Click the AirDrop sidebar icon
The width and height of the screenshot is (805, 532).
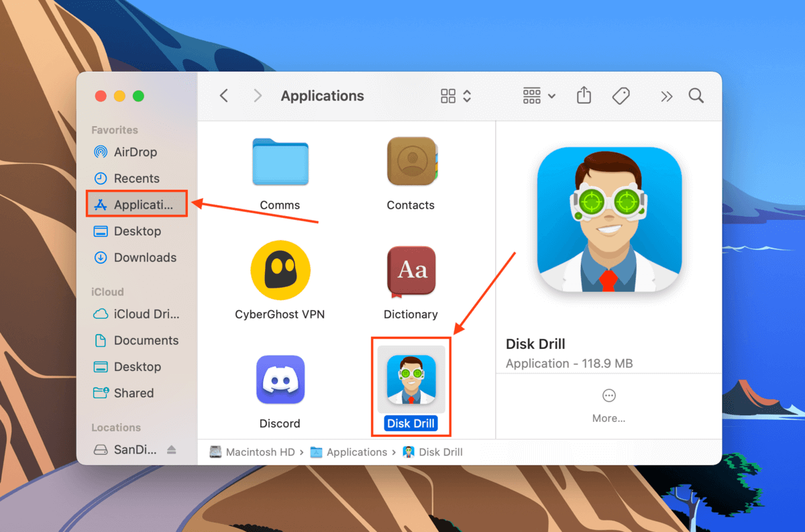click(x=100, y=152)
